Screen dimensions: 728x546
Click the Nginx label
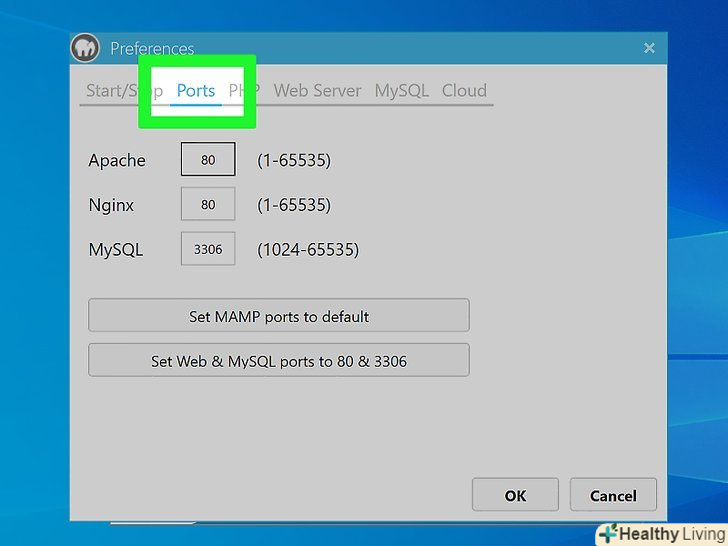point(111,205)
